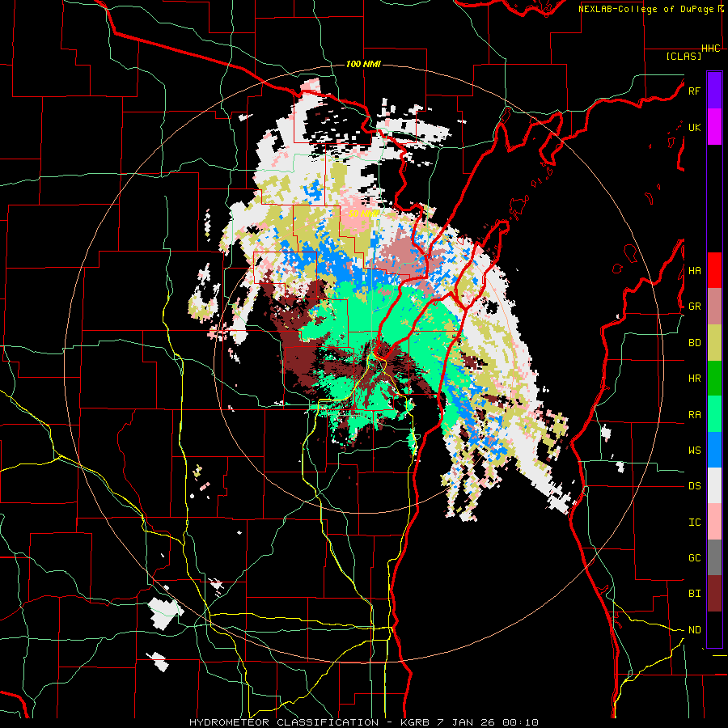Click the HA red legend color swatch
Image resolution: width=728 pixels, height=728 pixels.
coord(714,270)
